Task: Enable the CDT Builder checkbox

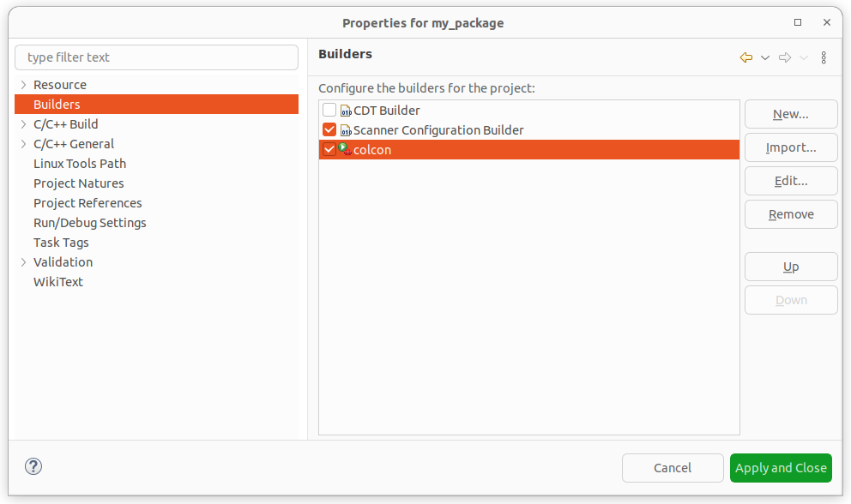Action: (329, 110)
